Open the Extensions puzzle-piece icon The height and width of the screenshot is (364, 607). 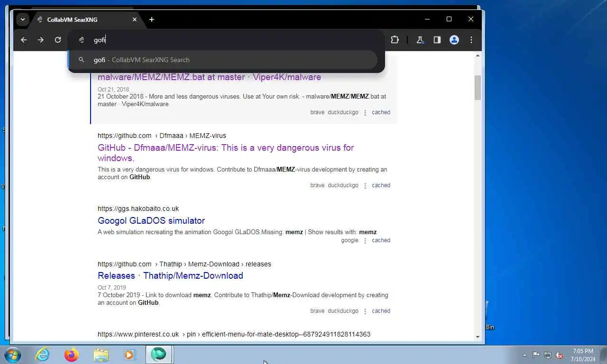[x=395, y=40]
